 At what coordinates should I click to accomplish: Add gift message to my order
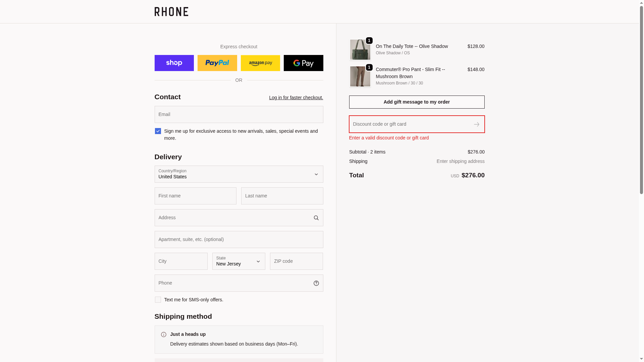[417, 102]
